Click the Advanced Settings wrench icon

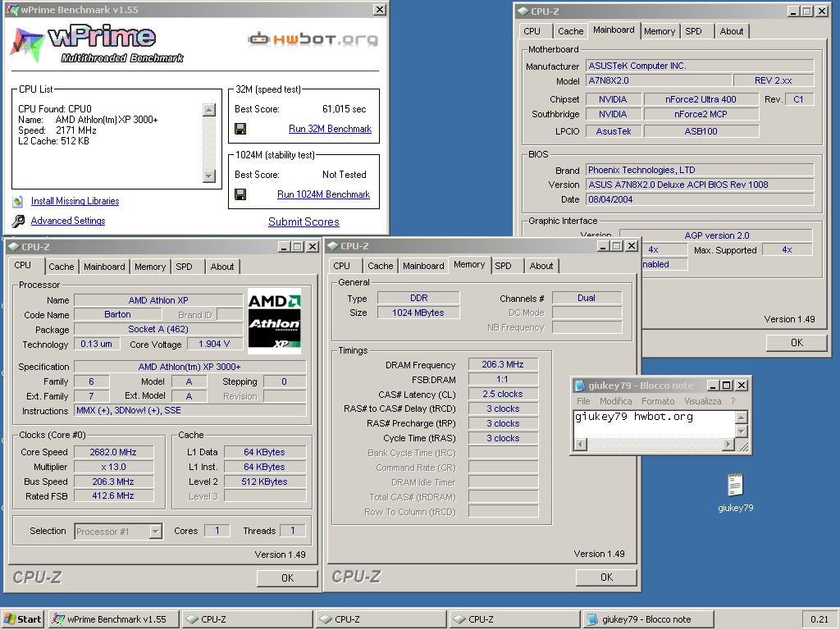click(x=18, y=221)
